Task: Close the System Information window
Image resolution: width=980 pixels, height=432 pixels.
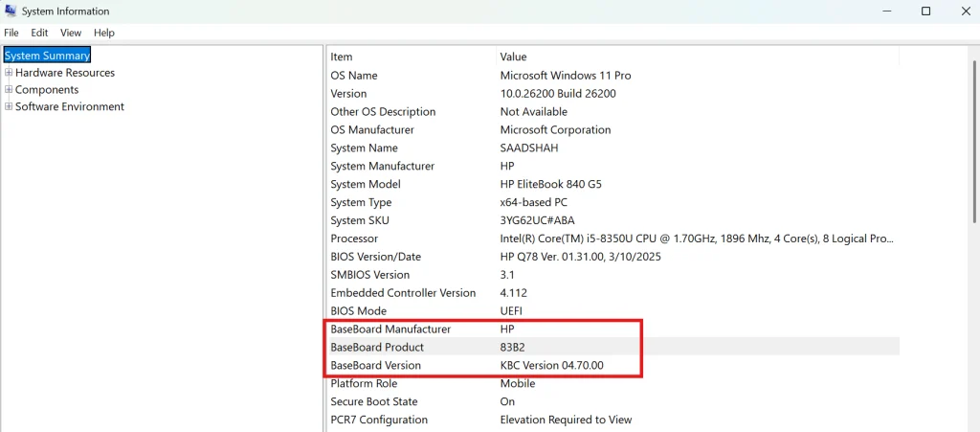Action: point(964,11)
